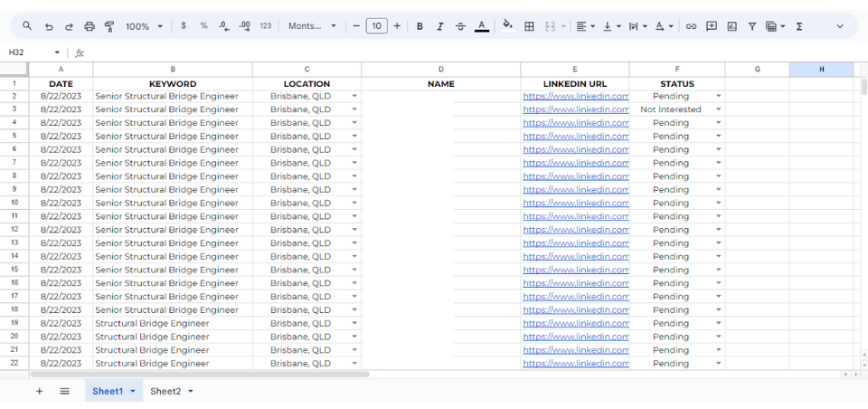Format as currency with dollar icon
Screen dimensions: 868x409
tap(184, 26)
